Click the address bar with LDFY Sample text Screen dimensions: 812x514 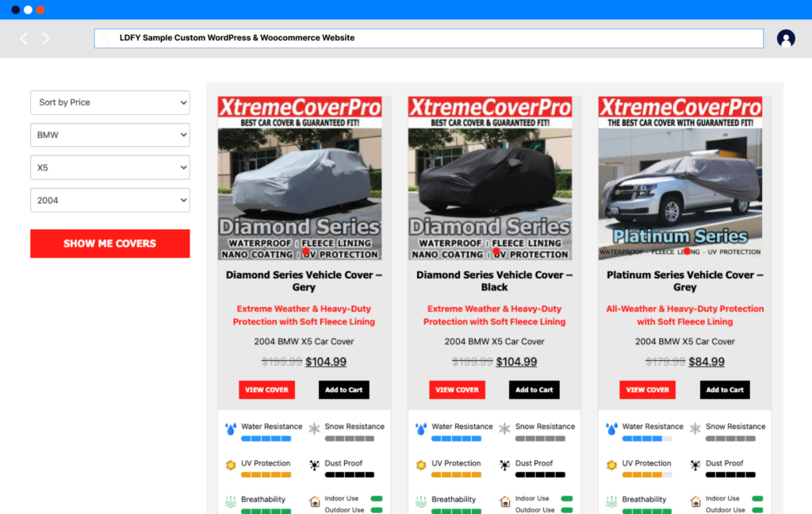[x=429, y=38]
